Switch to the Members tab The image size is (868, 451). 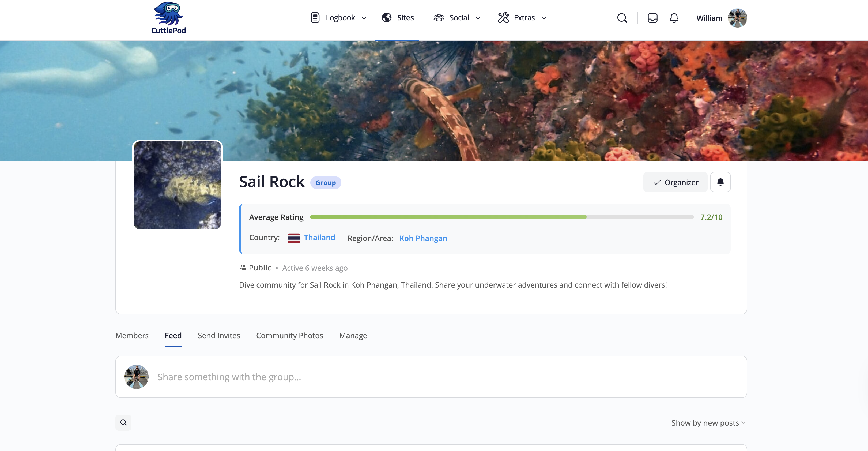[x=132, y=335]
